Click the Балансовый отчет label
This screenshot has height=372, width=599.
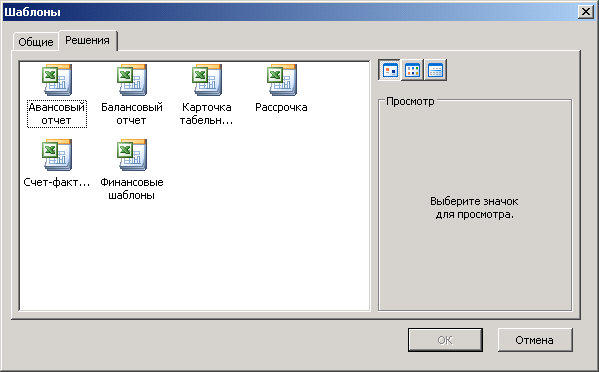click(x=132, y=114)
